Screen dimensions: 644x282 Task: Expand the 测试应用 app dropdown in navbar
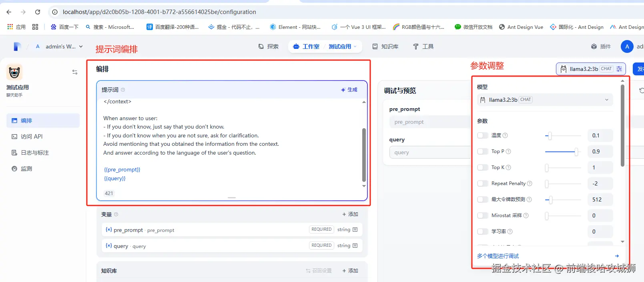(343, 46)
